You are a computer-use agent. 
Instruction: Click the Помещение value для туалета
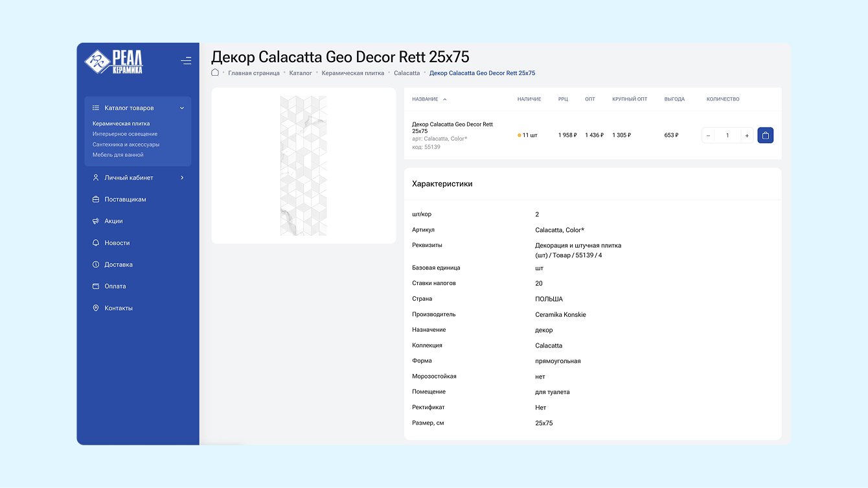tap(553, 392)
